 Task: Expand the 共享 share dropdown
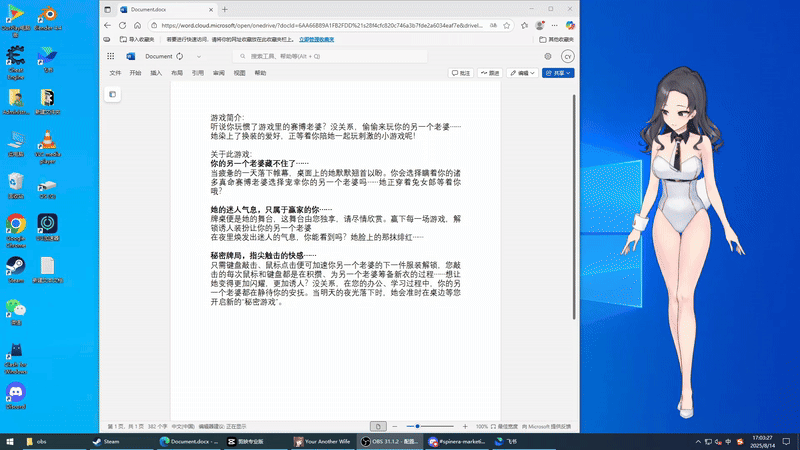(x=560, y=73)
